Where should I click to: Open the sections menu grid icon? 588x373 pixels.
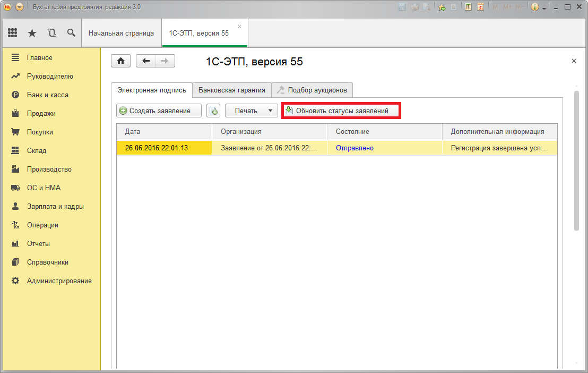[x=13, y=33]
